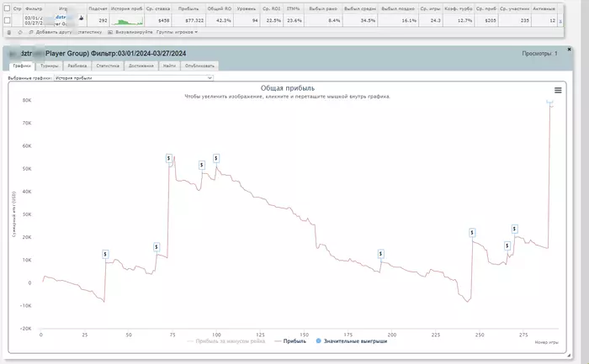589x364 pixels.
Task: Click the $ marker near game 73 peak
Action: 168,158
